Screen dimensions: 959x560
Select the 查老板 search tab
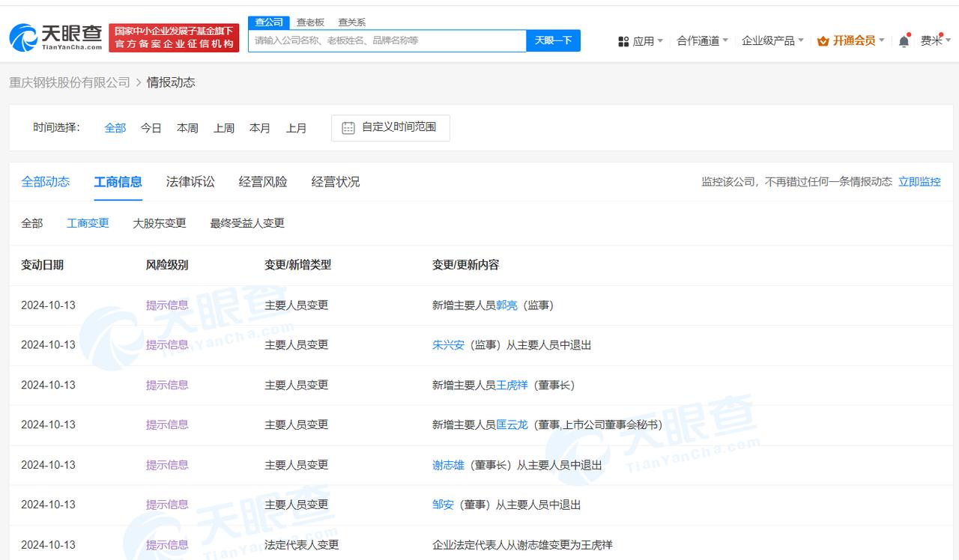pyautogui.click(x=310, y=22)
